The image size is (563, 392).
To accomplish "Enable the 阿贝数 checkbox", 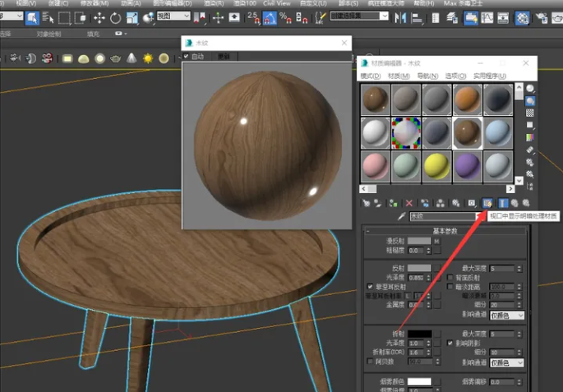I will [370, 361].
